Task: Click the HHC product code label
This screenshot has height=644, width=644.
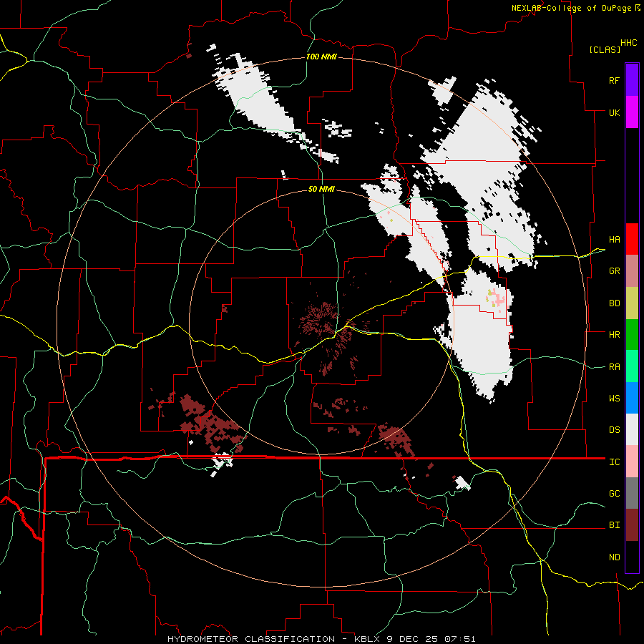Action: point(628,43)
